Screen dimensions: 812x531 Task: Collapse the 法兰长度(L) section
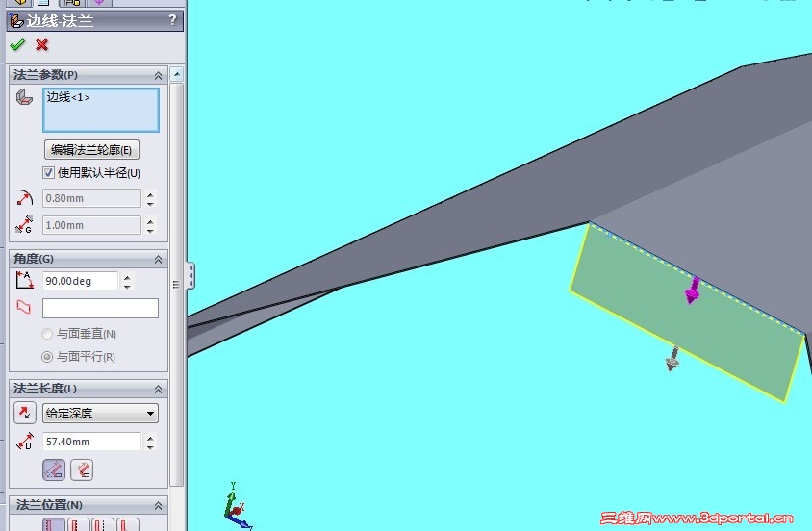[158, 390]
